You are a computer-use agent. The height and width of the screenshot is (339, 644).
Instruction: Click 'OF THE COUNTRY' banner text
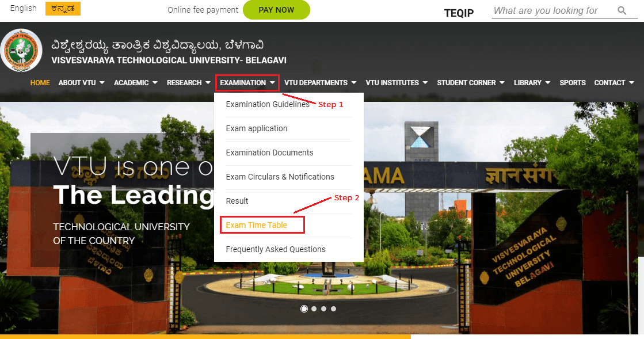[94, 241]
